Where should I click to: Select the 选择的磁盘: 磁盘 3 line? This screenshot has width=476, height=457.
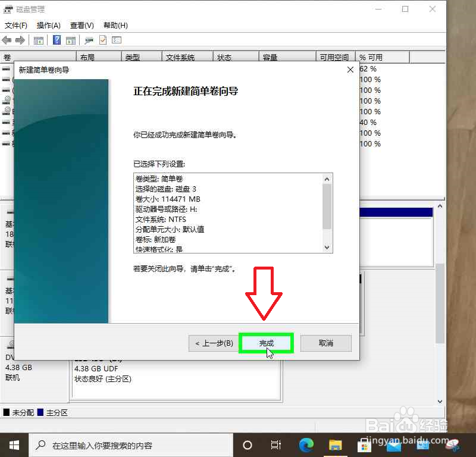pos(166,189)
